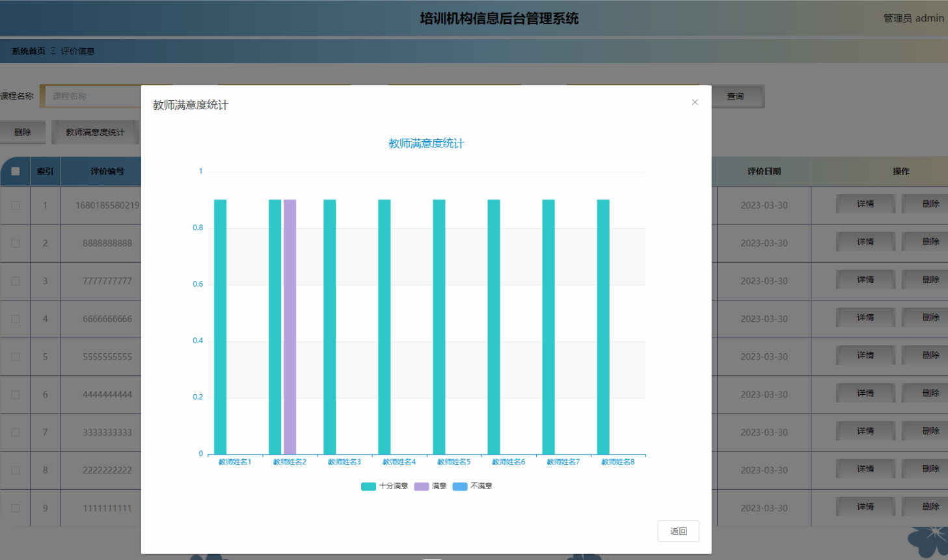Go to 系统首页 breadcrumb link
Screen dimensions: 948x560
coord(29,51)
